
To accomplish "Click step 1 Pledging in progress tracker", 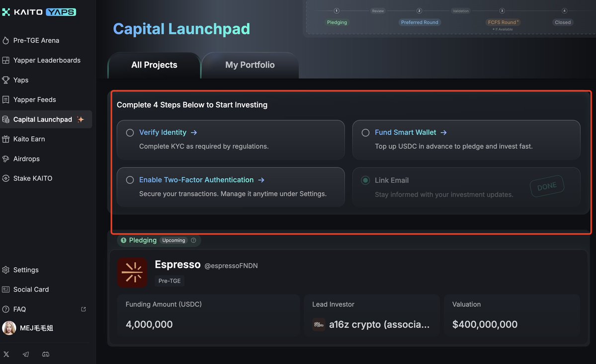I will pos(337,22).
